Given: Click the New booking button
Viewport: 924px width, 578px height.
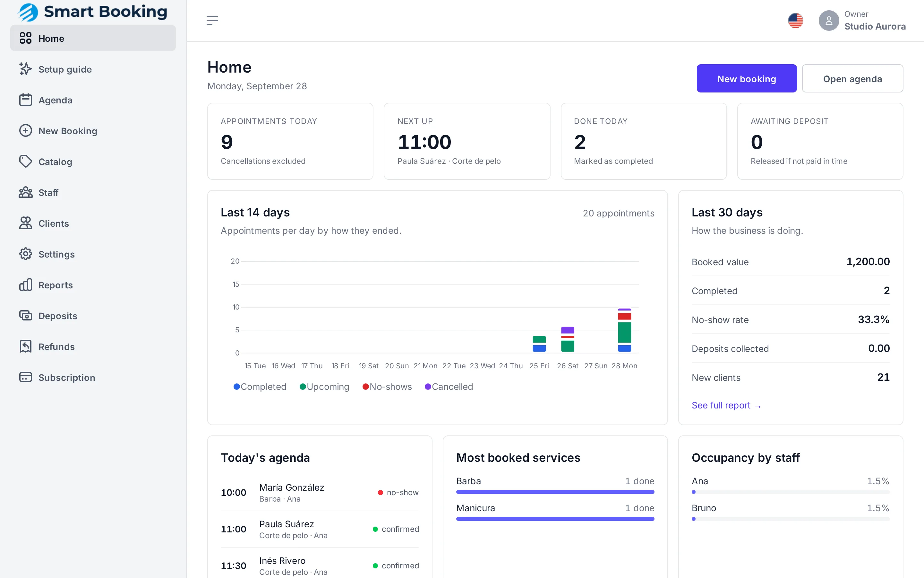Looking at the screenshot, I should tap(747, 78).
